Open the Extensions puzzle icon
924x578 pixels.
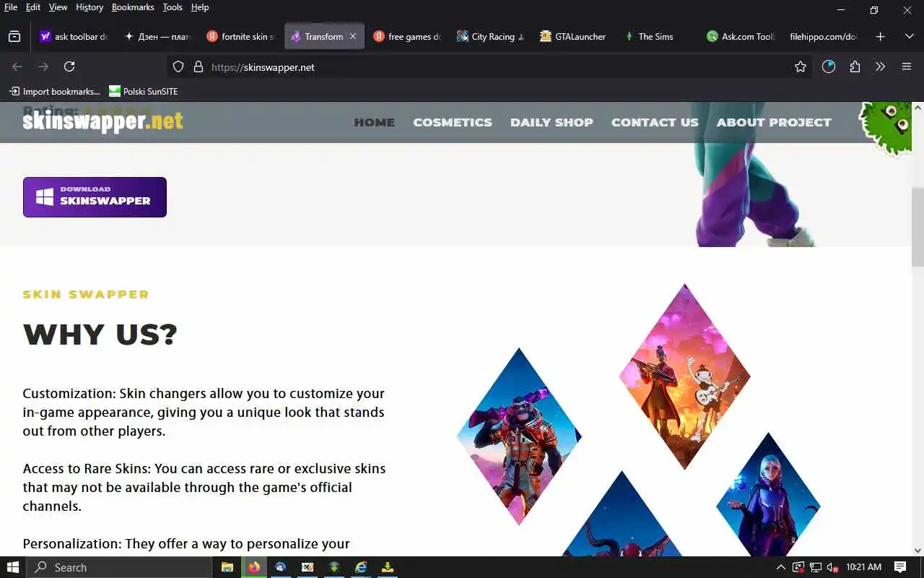(855, 66)
